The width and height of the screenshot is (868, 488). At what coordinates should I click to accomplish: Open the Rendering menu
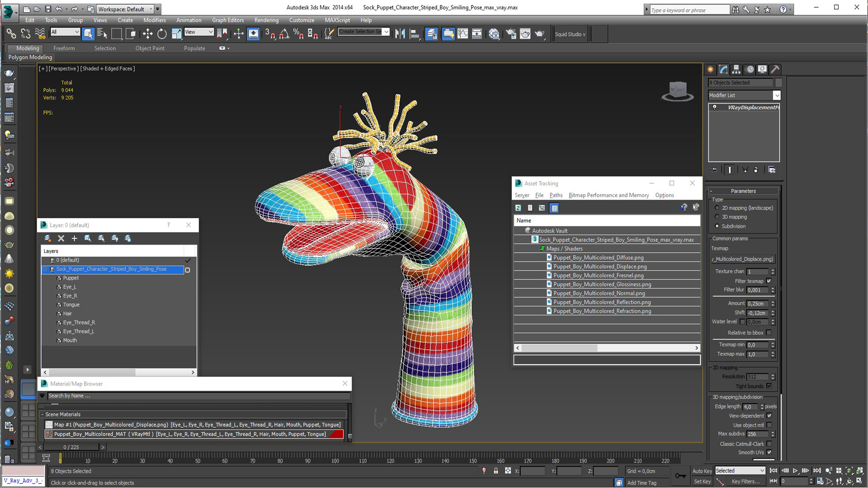[x=266, y=20]
